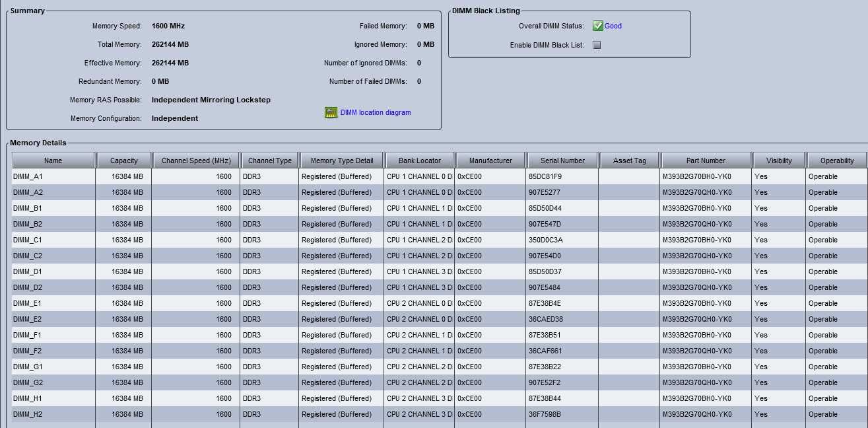Select the DIMM_B1 row name
The width and height of the screenshot is (868, 428).
(x=28, y=208)
